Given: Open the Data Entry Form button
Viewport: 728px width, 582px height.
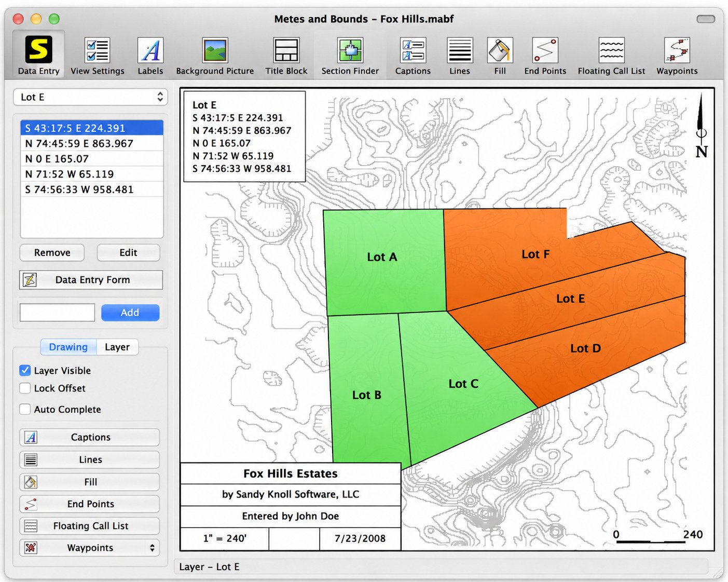Looking at the screenshot, I should [91, 280].
